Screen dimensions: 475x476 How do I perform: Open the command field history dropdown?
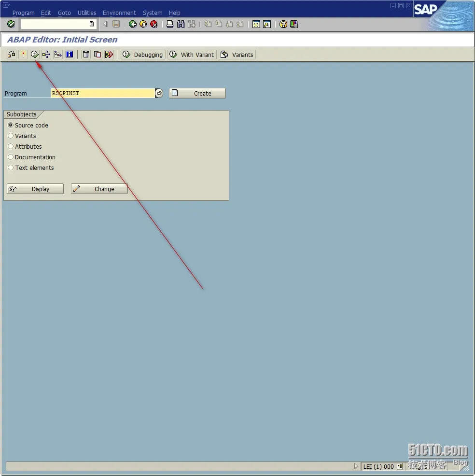click(92, 24)
